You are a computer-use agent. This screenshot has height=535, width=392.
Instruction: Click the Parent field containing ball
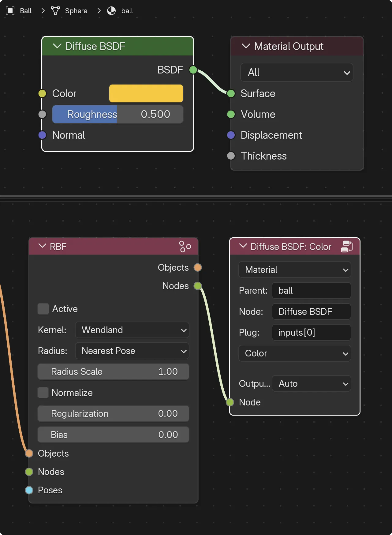tap(312, 290)
